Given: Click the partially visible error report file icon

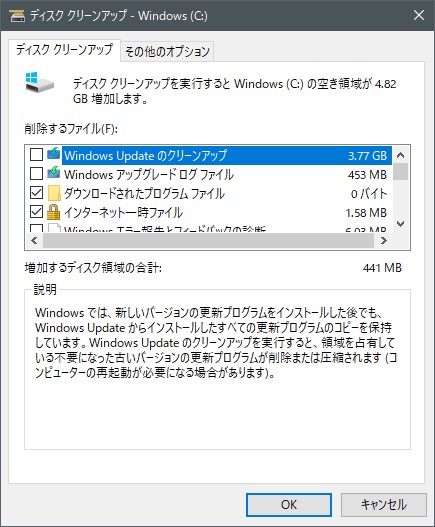Looking at the screenshot, I should point(54,228).
